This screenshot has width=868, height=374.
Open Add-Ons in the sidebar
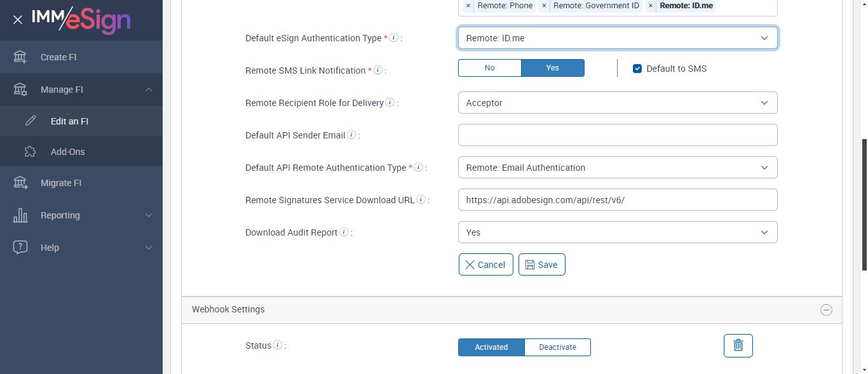tap(67, 152)
